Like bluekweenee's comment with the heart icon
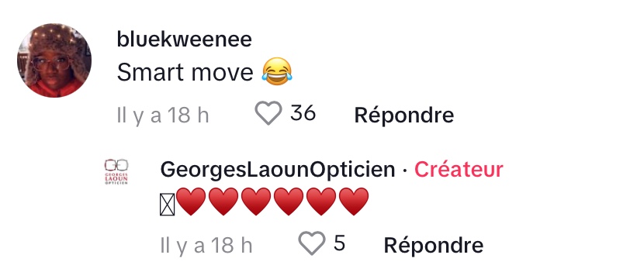Viewport: 644px width, 279px height. (268, 113)
